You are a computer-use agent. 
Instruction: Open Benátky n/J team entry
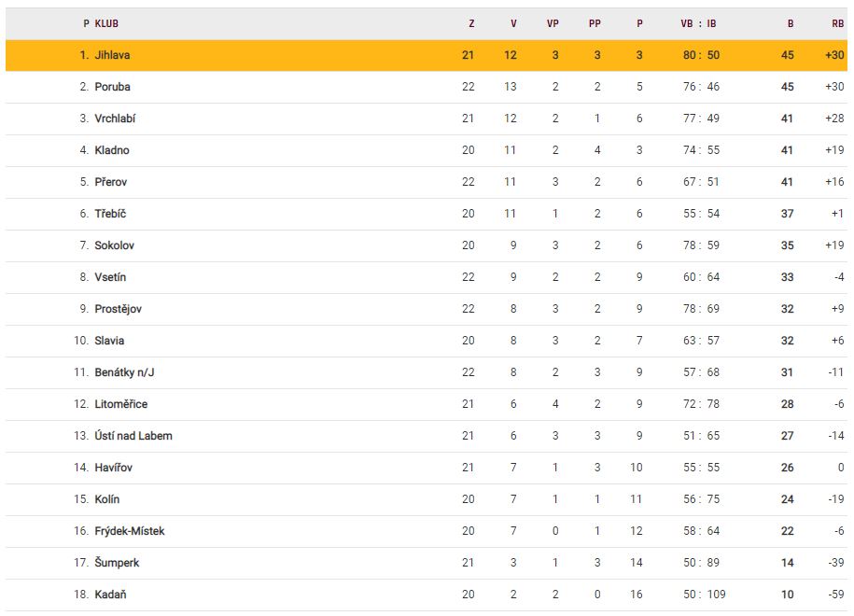(x=124, y=372)
